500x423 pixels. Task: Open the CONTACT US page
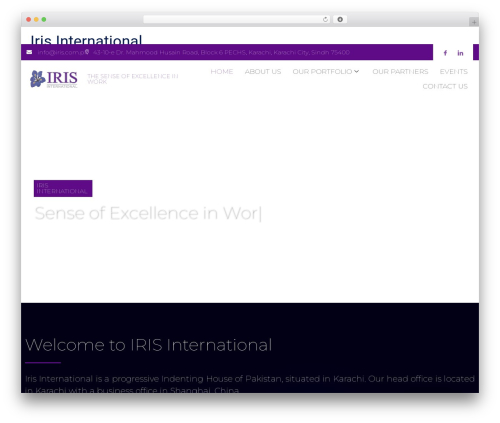coord(445,86)
